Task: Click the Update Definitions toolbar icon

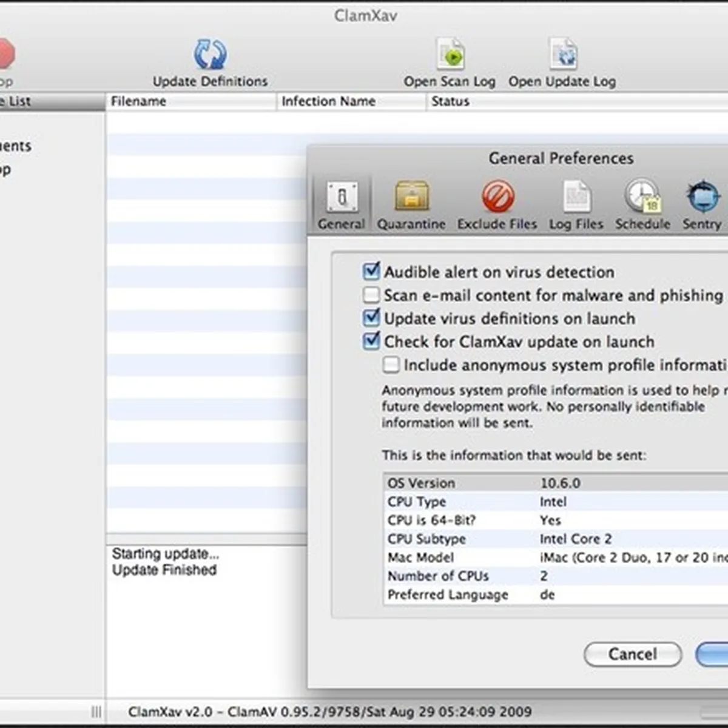Action: pyautogui.click(x=210, y=55)
